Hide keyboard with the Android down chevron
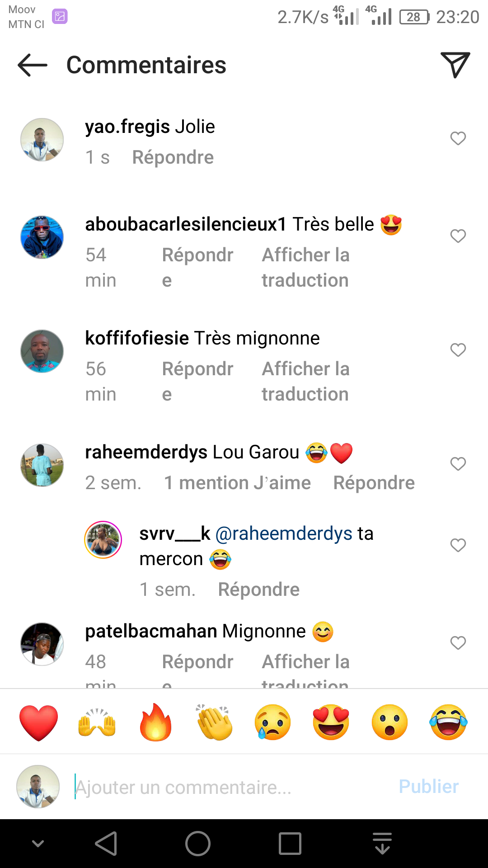488x868 pixels. pyautogui.click(x=38, y=844)
